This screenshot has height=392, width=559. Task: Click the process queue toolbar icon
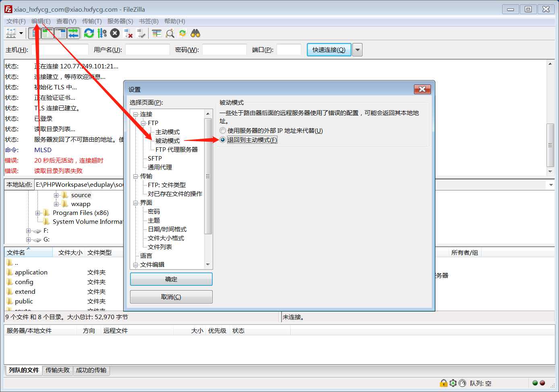point(102,33)
